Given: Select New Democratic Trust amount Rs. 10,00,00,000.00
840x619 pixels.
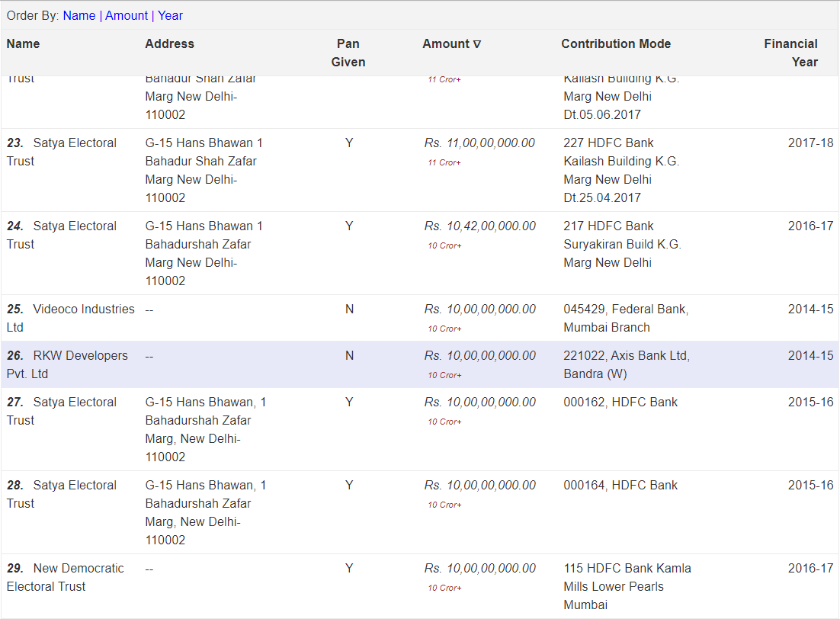Looking at the screenshot, I should [x=480, y=569].
